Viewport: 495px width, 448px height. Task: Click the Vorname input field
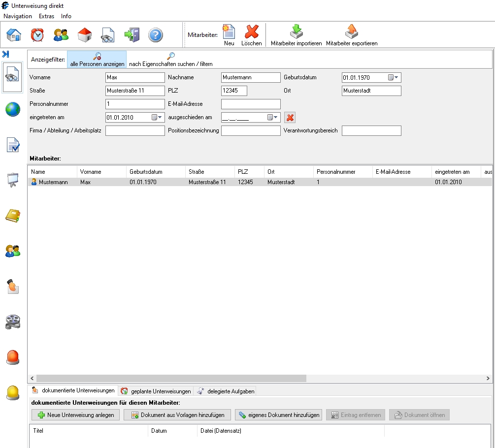pyautogui.click(x=135, y=77)
